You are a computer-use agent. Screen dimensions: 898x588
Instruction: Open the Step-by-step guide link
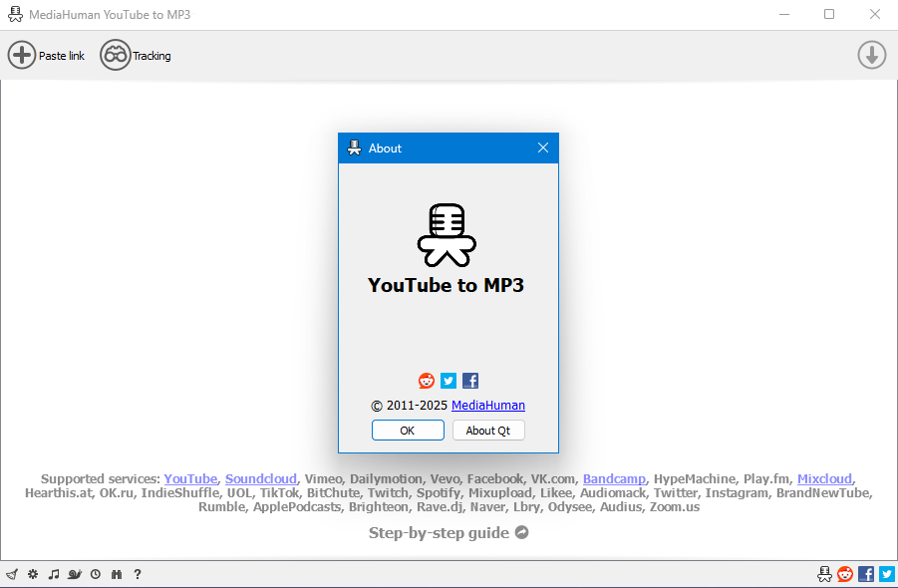[x=439, y=533]
